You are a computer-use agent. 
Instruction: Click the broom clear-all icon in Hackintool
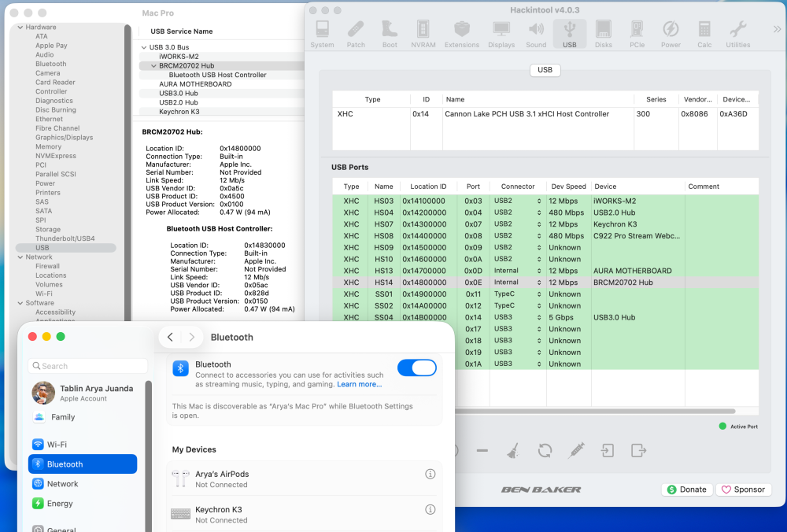513,451
